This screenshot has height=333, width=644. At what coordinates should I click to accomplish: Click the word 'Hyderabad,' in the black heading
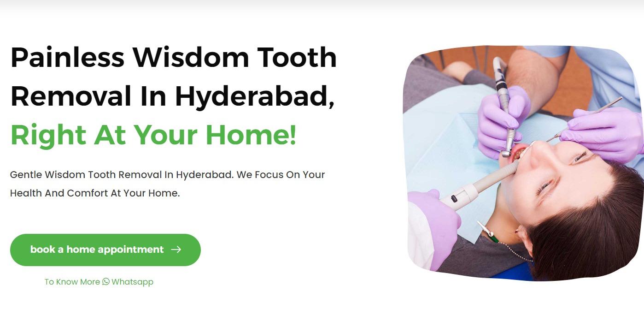click(x=255, y=97)
